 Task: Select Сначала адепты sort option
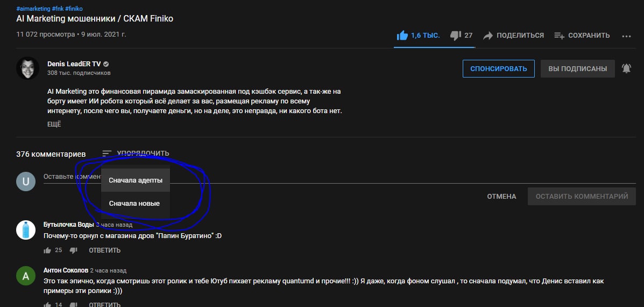136,180
